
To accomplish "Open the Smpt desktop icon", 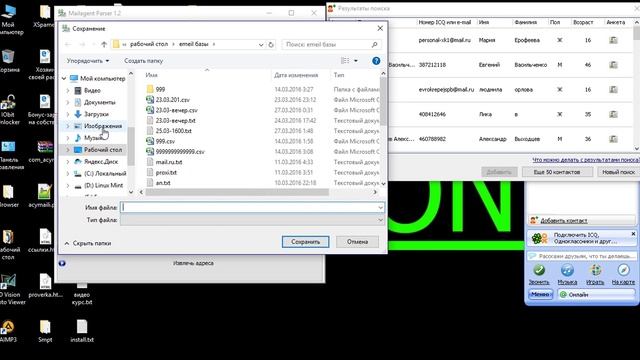I will coord(45,331).
